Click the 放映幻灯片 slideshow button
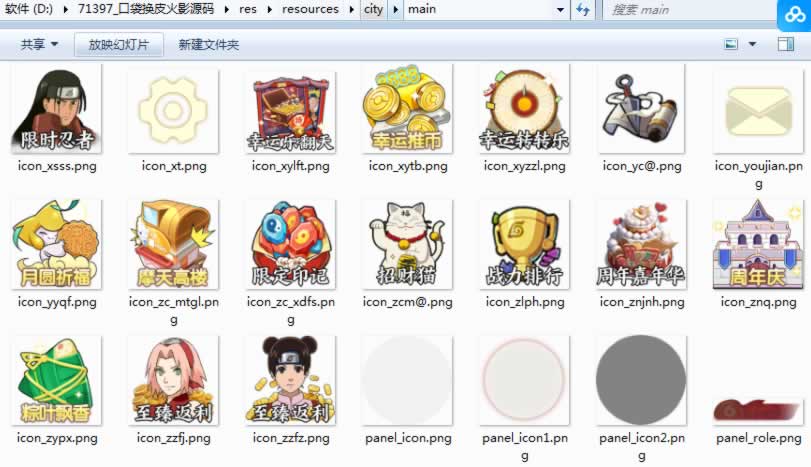Image resolution: width=811 pixels, height=467 pixels. click(118, 45)
